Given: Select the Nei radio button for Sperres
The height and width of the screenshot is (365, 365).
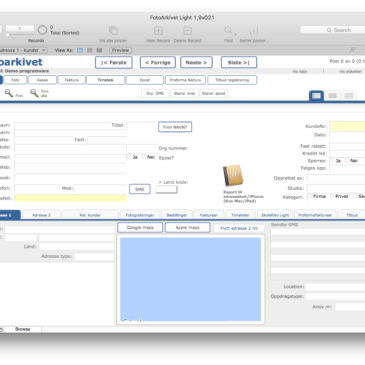Looking at the screenshot, I should [347, 161].
